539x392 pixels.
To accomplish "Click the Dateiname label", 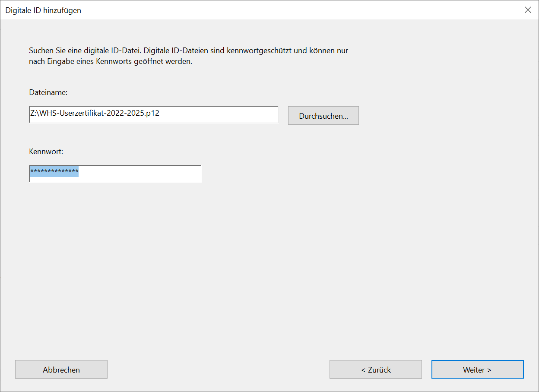I will 48,92.
